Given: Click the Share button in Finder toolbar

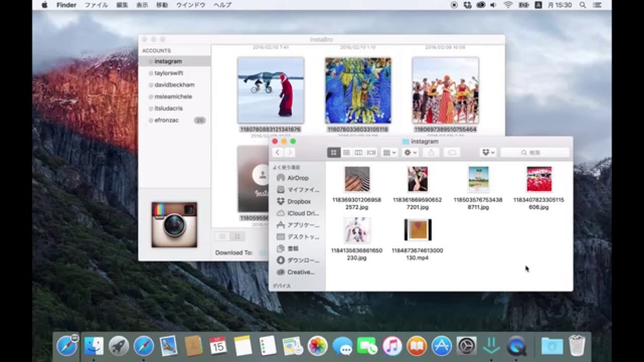Looking at the screenshot, I should [x=430, y=152].
